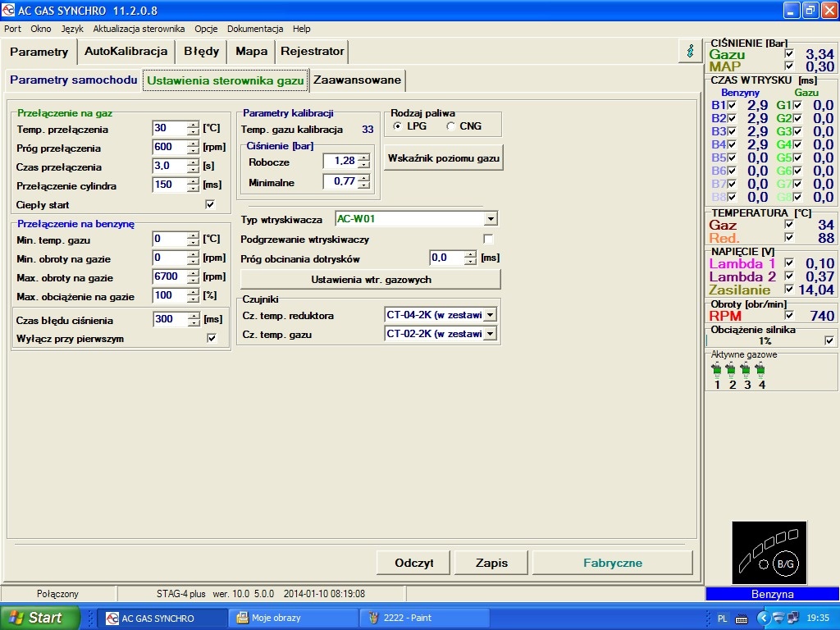The image size is (840, 630).
Task: Click active gas injector icon 4
Action: 760,369
